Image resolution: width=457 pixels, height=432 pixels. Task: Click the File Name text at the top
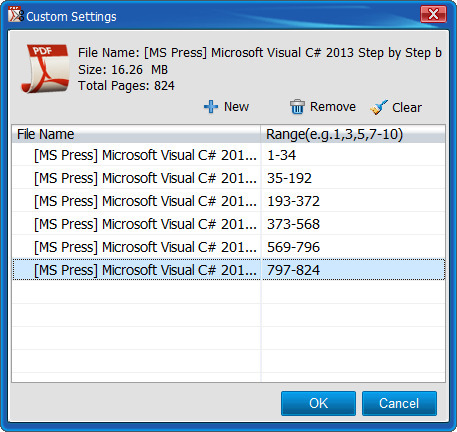(x=260, y=53)
